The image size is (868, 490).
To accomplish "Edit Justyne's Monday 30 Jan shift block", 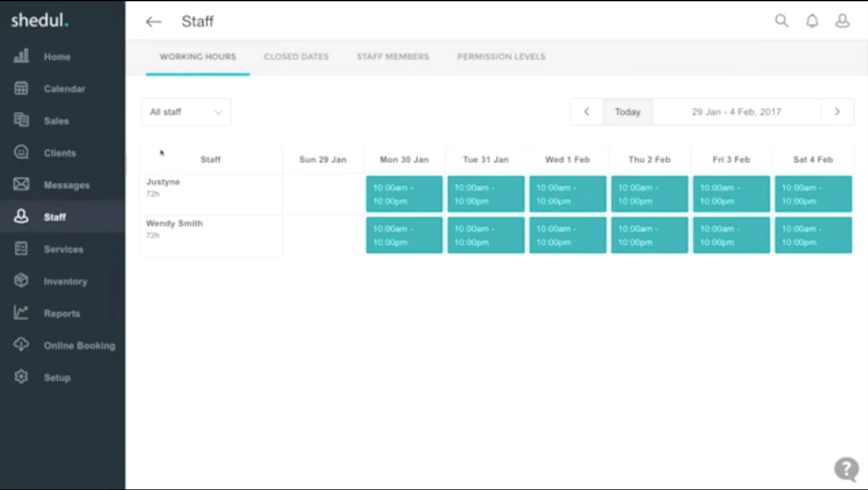I will pyautogui.click(x=403, y=194).
